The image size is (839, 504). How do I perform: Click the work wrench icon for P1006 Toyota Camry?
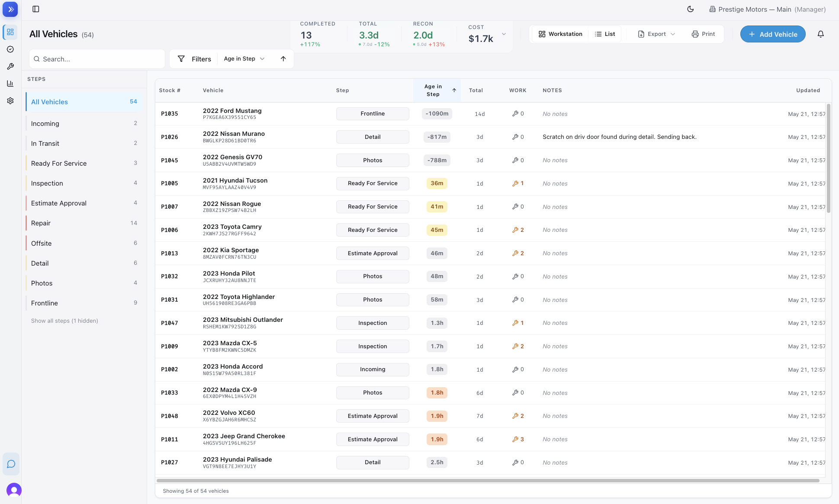click(515, 230)
